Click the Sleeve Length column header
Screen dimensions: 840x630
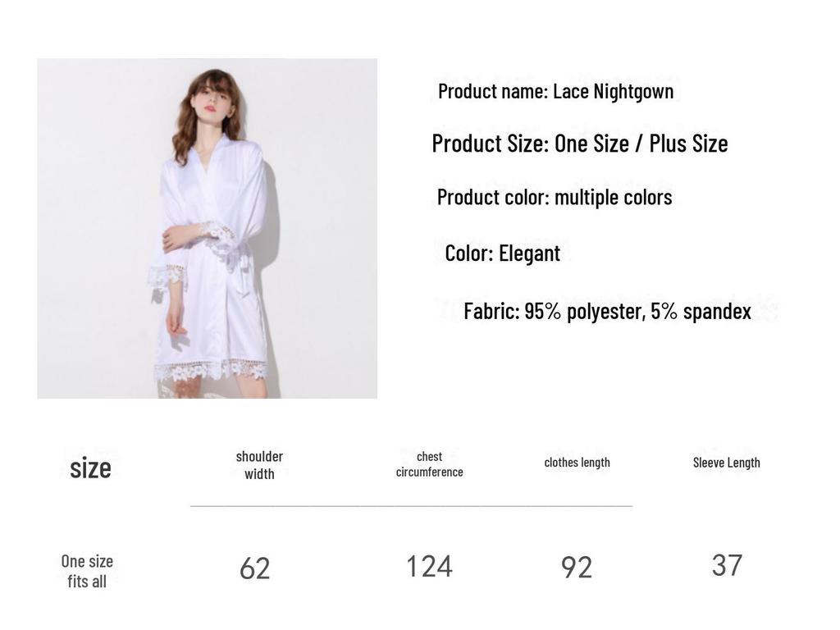pos(727,463)
